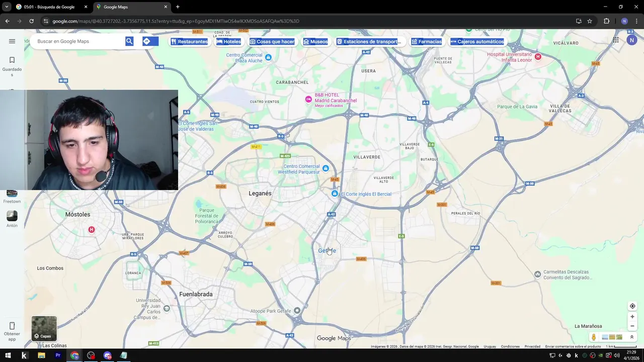
Task: Click Westfield Parquesur shopping marker
Action: pos(326,168)
